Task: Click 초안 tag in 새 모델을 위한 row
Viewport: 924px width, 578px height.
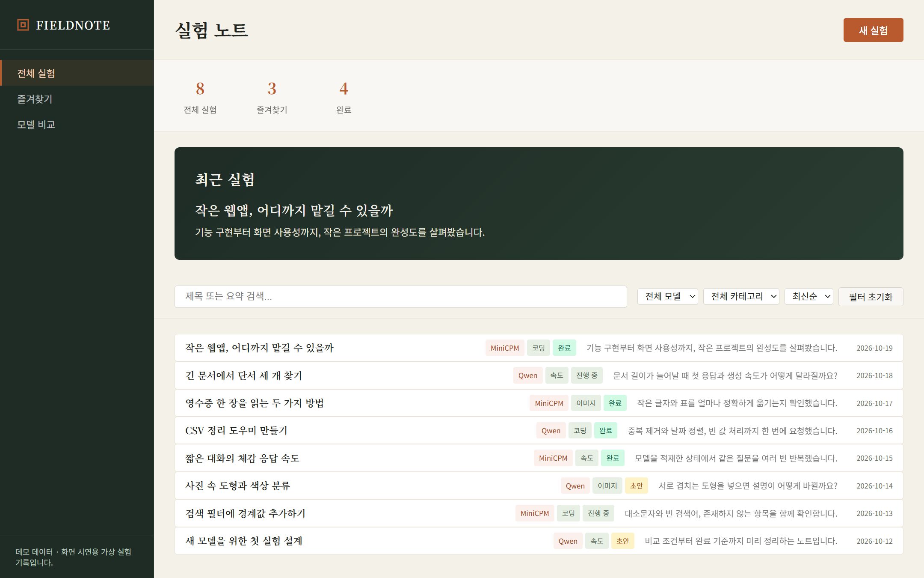Action: click(623, 541)
